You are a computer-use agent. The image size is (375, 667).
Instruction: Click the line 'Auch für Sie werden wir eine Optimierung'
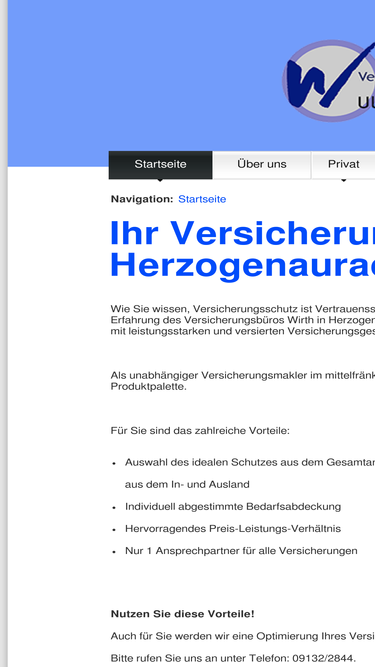pyautogui.click(x=243, y=636)
